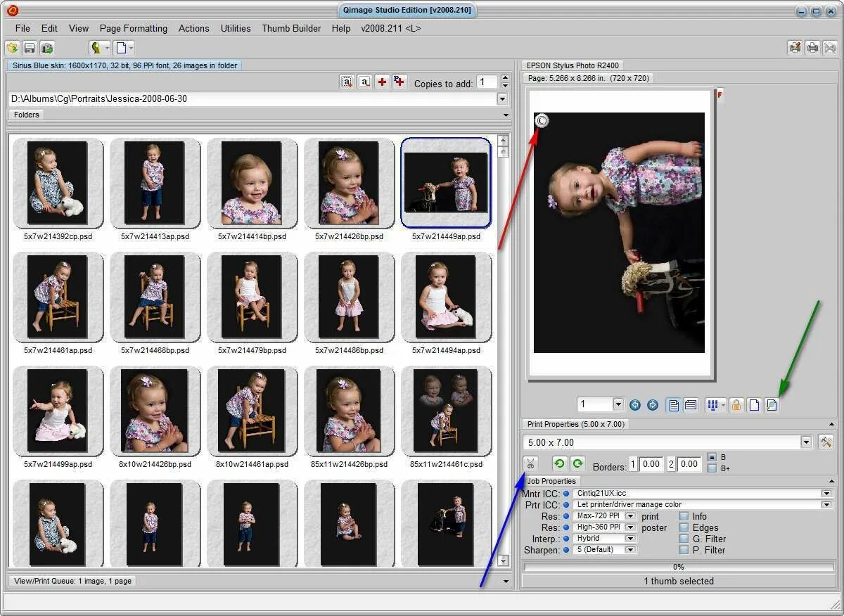Click the green figure tool icon

click(x=96, y=48)
